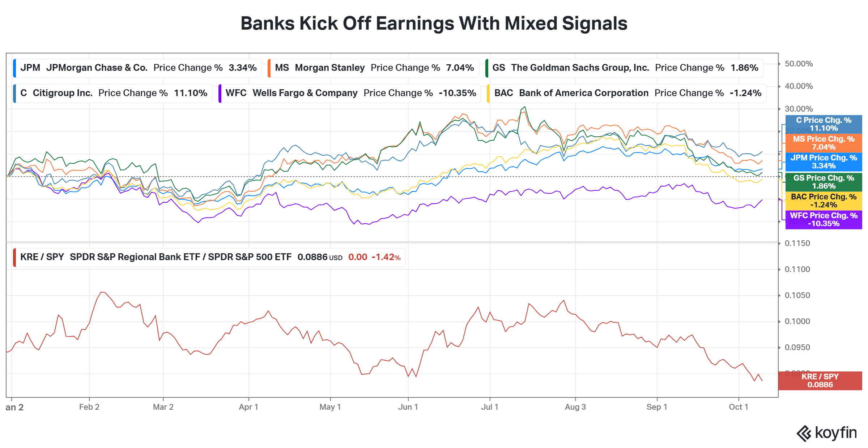
Task: Click the chart title Banks Kick Off Earnings
Action: click(x=434, y=23)
